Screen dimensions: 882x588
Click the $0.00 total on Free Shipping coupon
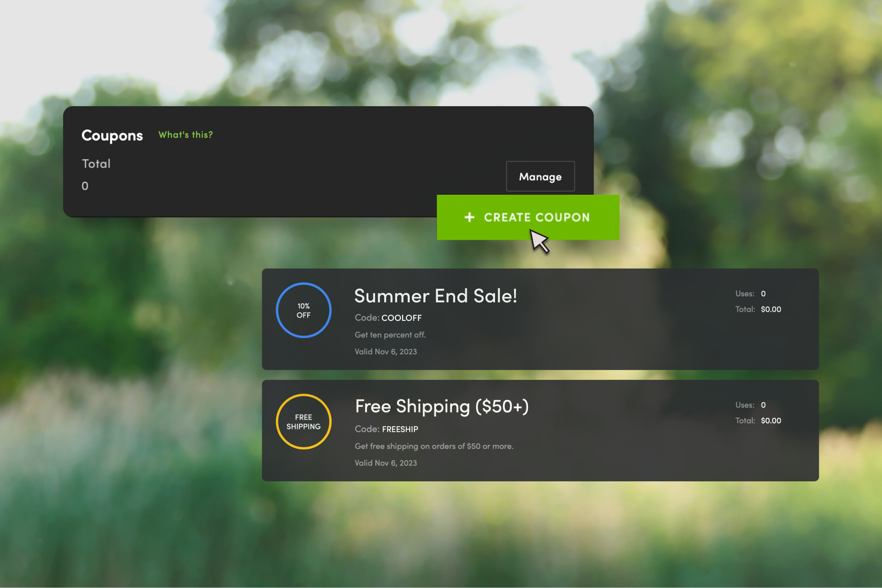(771, 421)
